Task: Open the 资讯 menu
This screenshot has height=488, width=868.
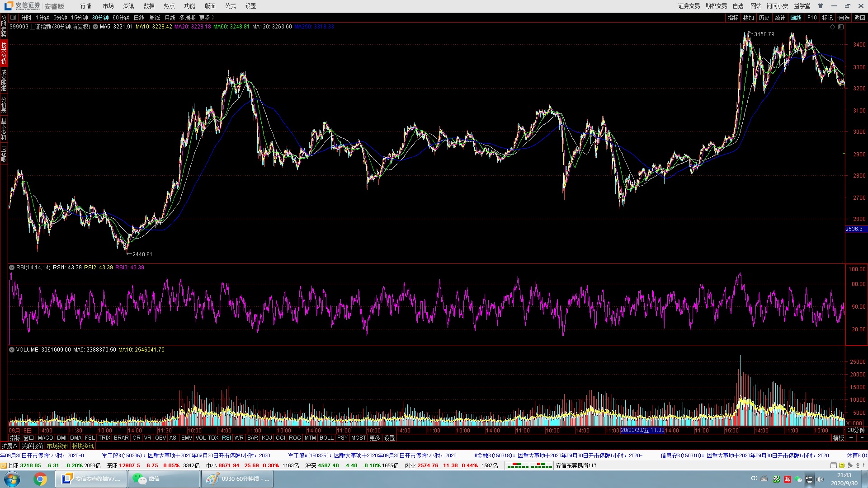Action: (128, 6)
